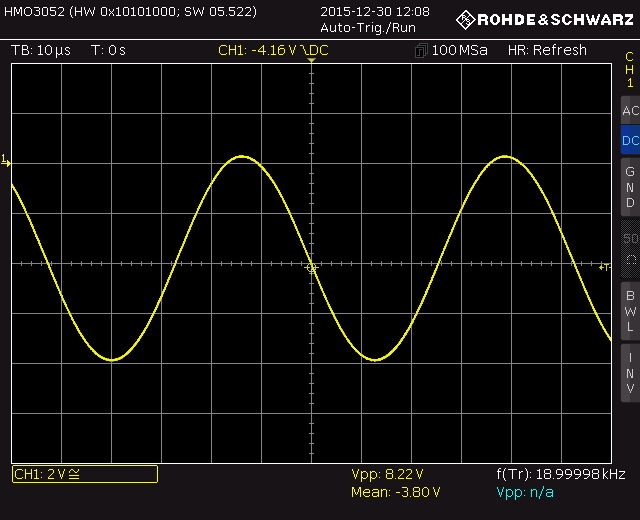Click the memory depth icon beside 100 MSa
The image size is (640, 520).
421,51
